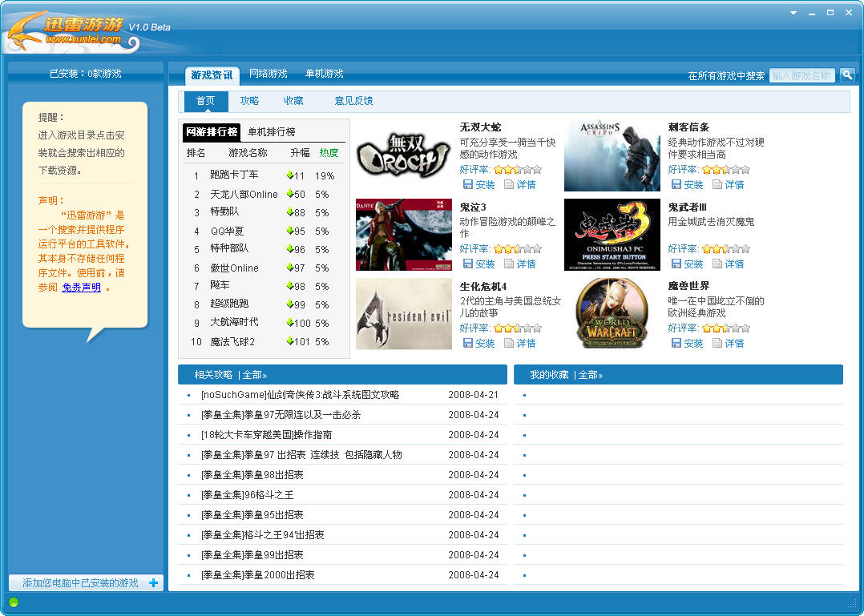Switch to the 单机游戏 tab
Viewport: 864px width, 616px height.
pos(325,74)
